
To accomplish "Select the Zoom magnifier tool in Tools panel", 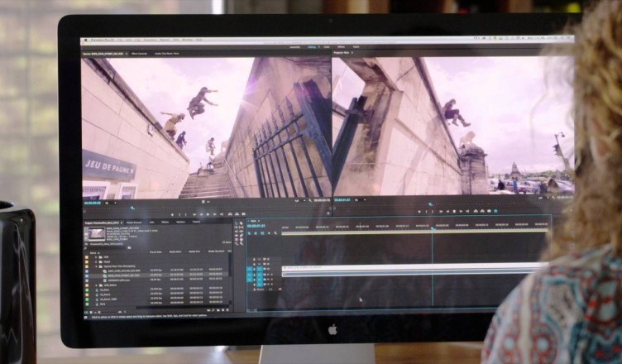I will (242, 243).
